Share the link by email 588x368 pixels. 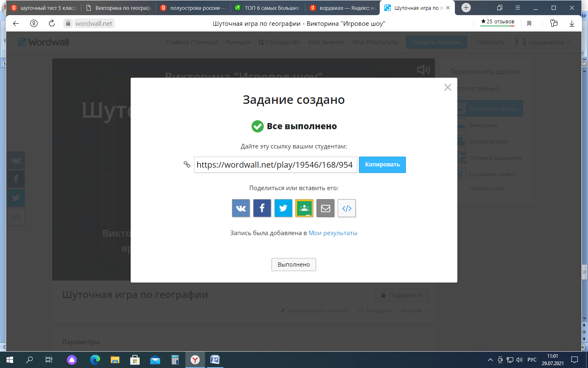tap(325, 208)
